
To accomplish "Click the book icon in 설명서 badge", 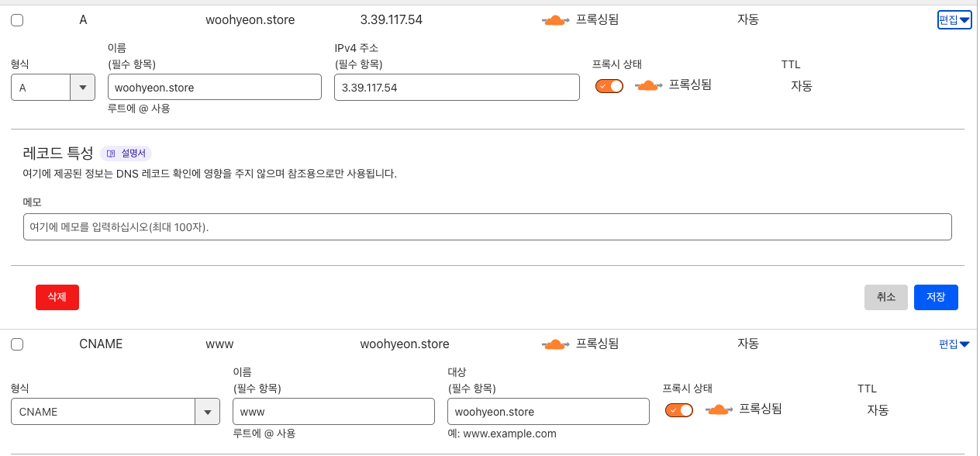I will pos(111,154).
